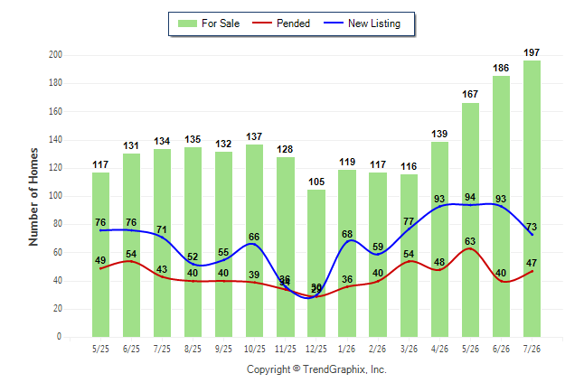Click the 6/26 bar showing 186

501,207
